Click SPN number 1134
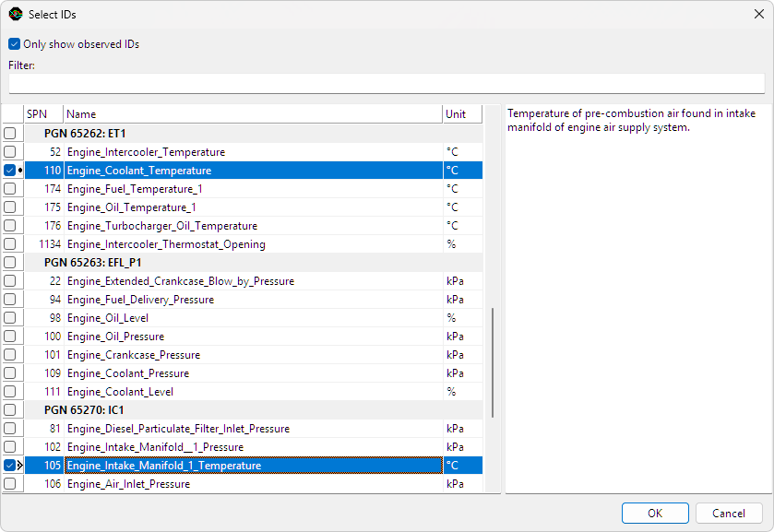Screen dimensions: 774x532 point(50,243)
